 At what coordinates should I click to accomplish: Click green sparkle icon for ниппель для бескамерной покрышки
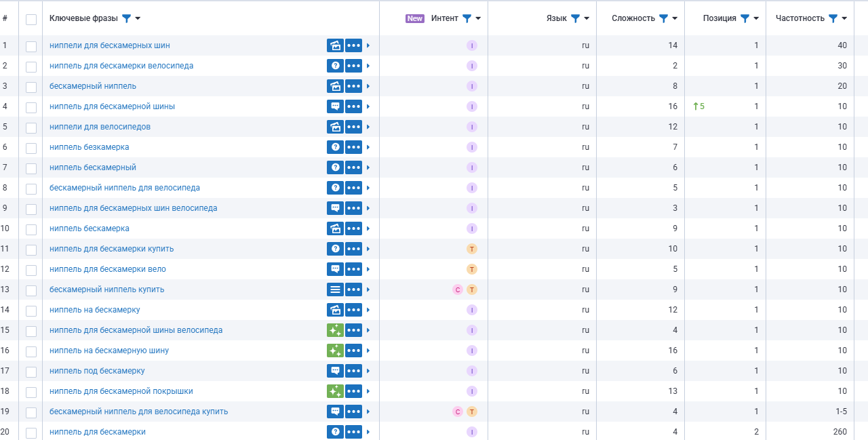[335, 391]
